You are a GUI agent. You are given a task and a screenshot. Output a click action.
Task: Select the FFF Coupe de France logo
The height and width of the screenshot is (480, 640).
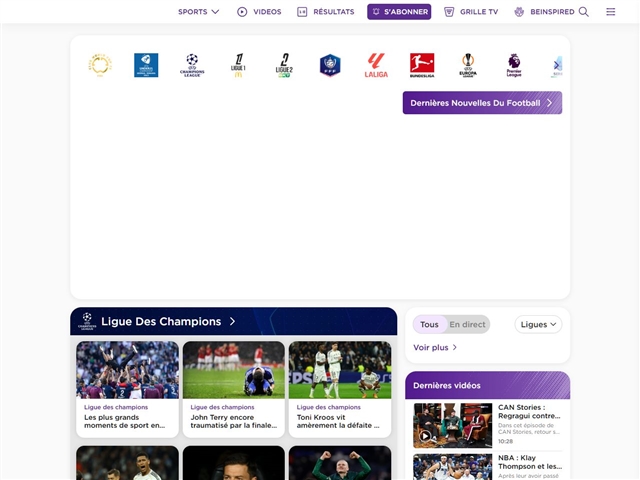pos(330,65)
